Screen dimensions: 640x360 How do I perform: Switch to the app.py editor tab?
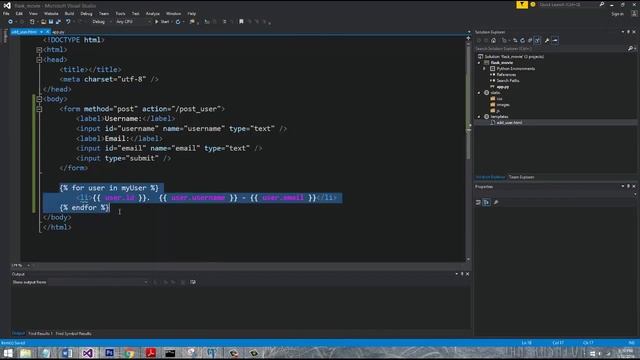(x=59, y=32)
